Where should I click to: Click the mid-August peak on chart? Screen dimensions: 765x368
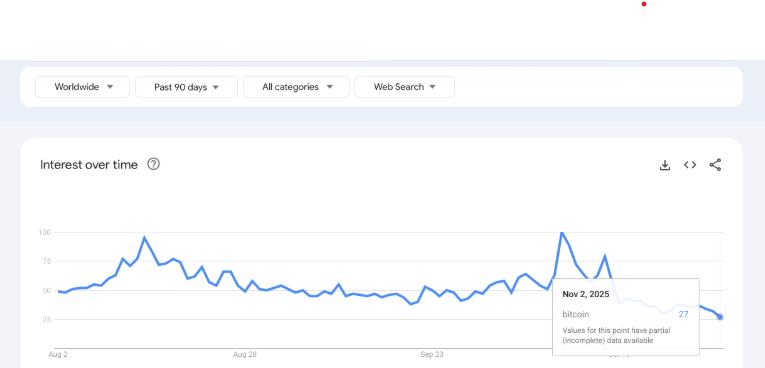pyautogui.click(x=144, y=238)
